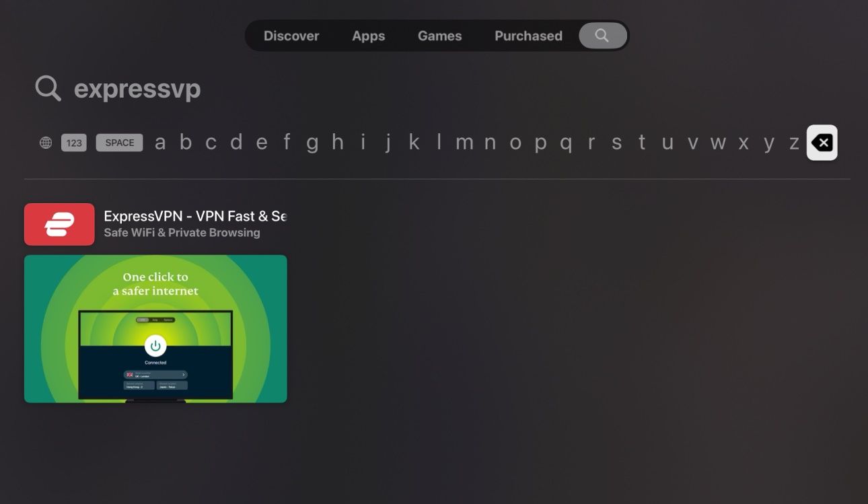Viewport: 868px width, 504px height.
Task: Click the magnifying glass search icon
Action: [x=602, y=36]
